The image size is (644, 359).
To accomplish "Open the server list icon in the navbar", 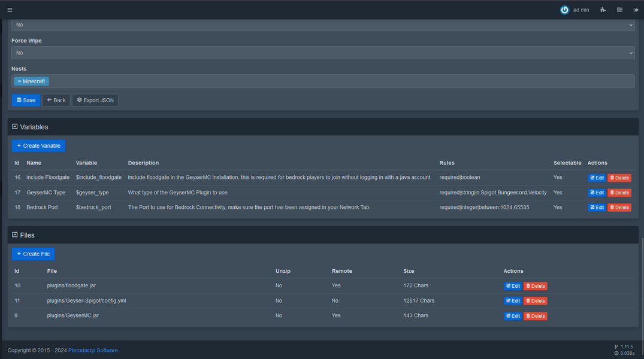I will (x=619, y=10).
